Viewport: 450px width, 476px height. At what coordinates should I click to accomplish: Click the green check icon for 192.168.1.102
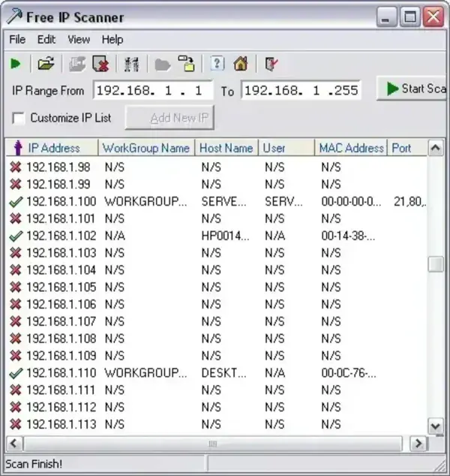[16, 236]
